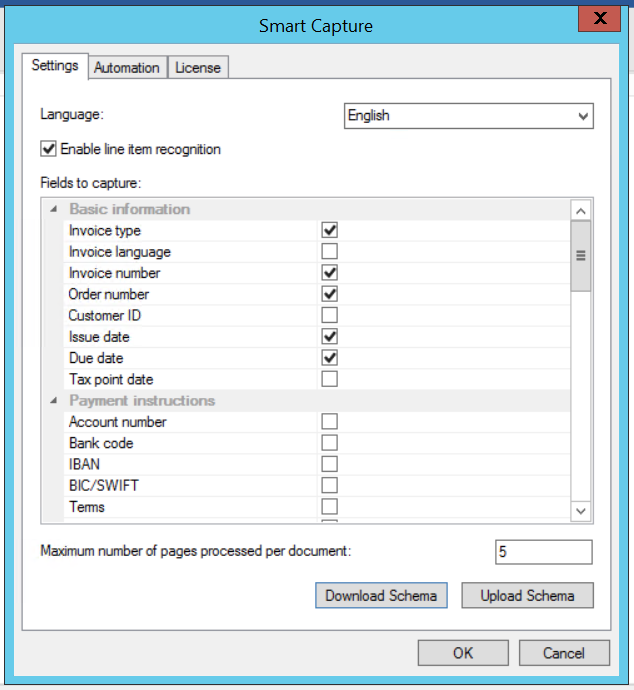Check the Customer ID checkbox

(x=330, y=315)
